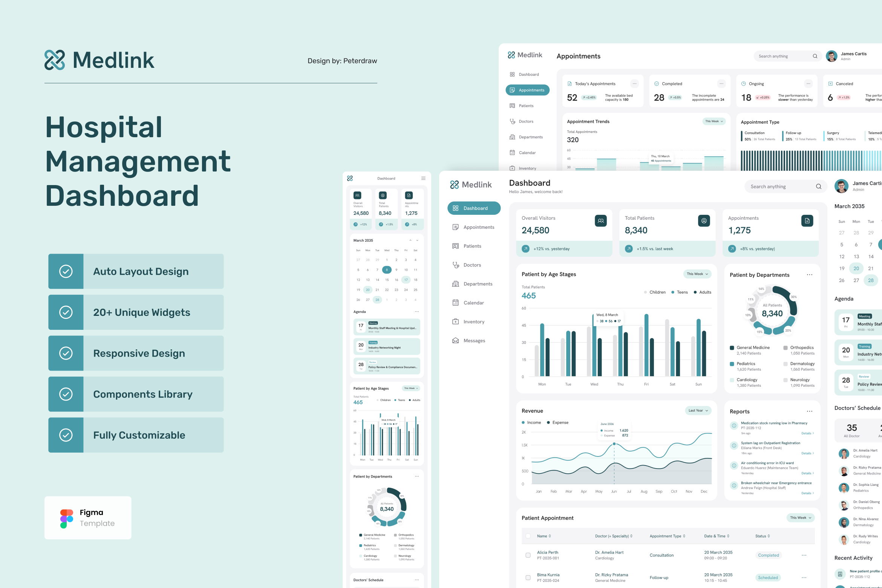This screenshot has width=882, height=588.
Task: Open the Last Year dropdown on Revenue
Action: (698, 410)
